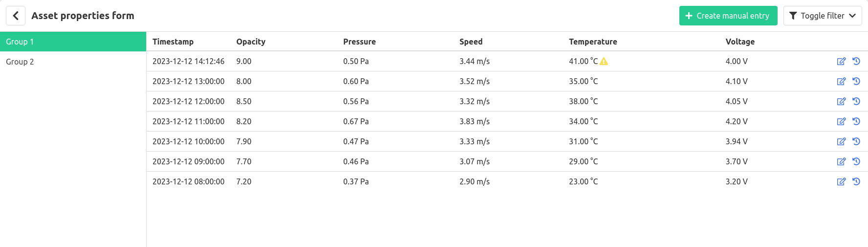This screenshot has width=868, height=247.
Task: Click the plus icon on Create manual entry
Action: 689,16
